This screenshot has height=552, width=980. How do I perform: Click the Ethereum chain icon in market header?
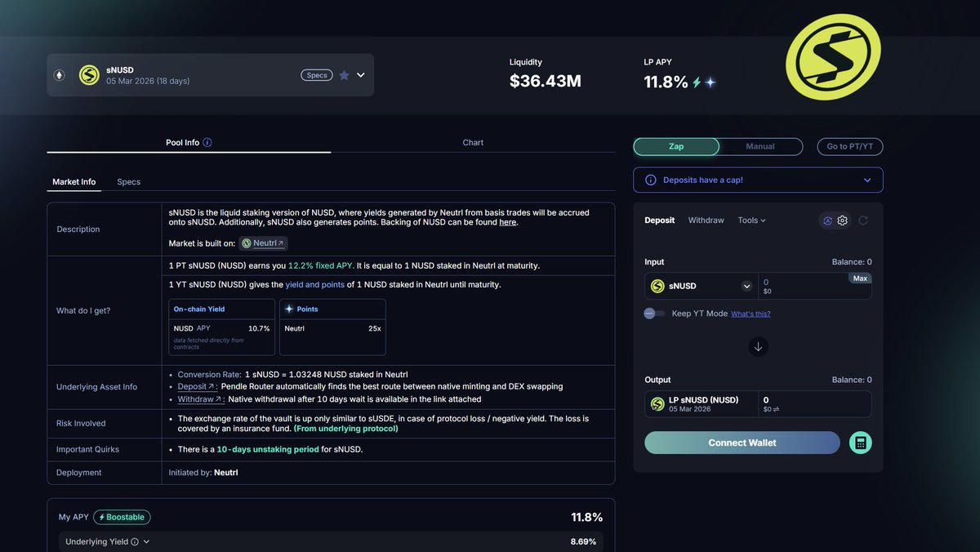click(x=59, y=75)
